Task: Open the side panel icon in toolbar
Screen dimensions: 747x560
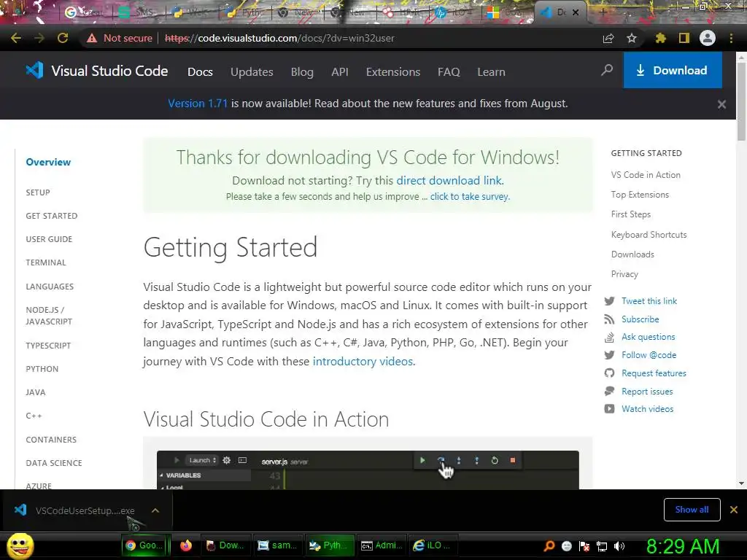Action: tap(684, 38)
